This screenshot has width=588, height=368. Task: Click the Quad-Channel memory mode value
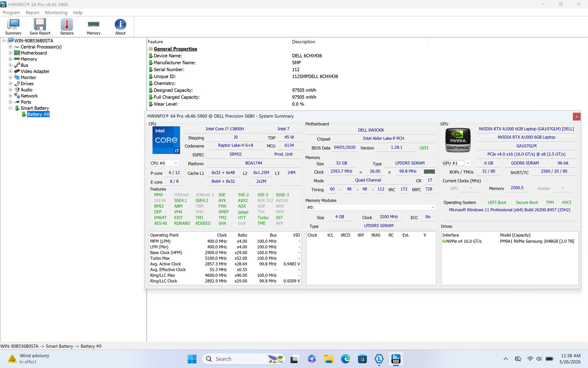coord(368,180)
